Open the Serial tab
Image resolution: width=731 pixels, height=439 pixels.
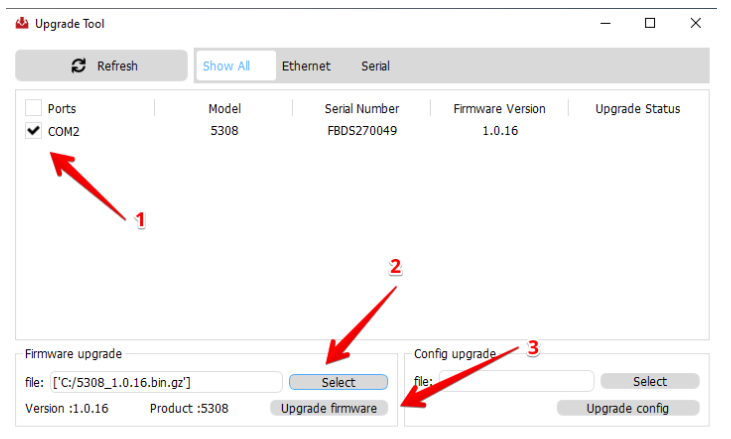[x=375, y=66]
